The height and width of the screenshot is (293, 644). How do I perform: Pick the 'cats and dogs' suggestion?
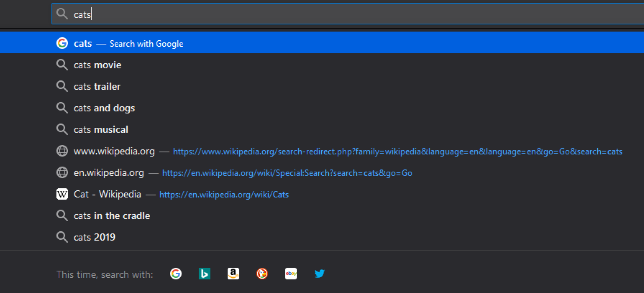[x=322, y=108]
